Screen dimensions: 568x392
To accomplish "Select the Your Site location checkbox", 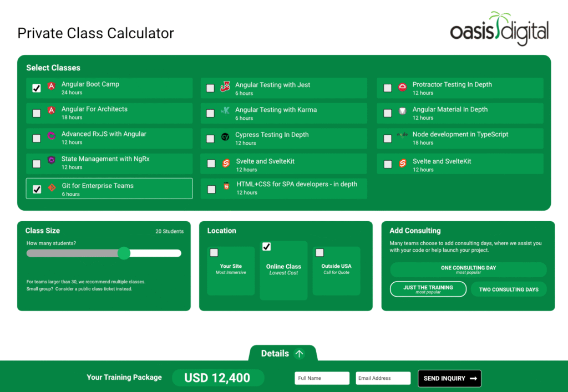I will point(214,253).
